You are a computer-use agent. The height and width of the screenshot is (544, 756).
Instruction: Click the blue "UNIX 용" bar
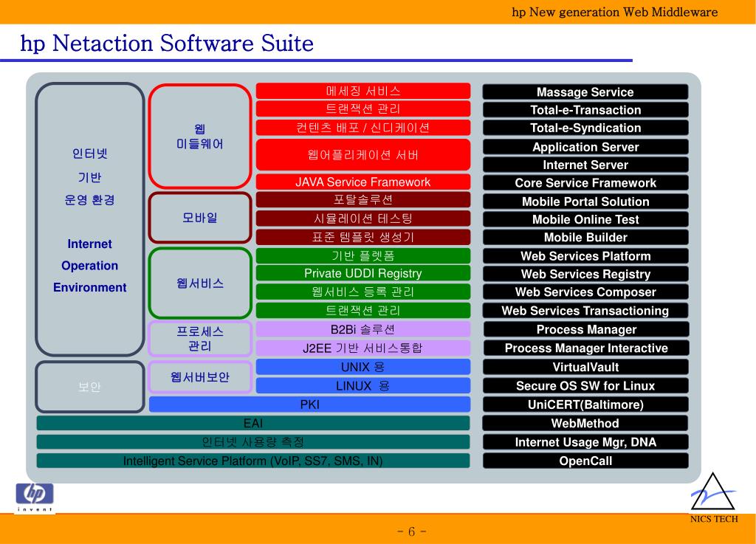click(363, 367)
